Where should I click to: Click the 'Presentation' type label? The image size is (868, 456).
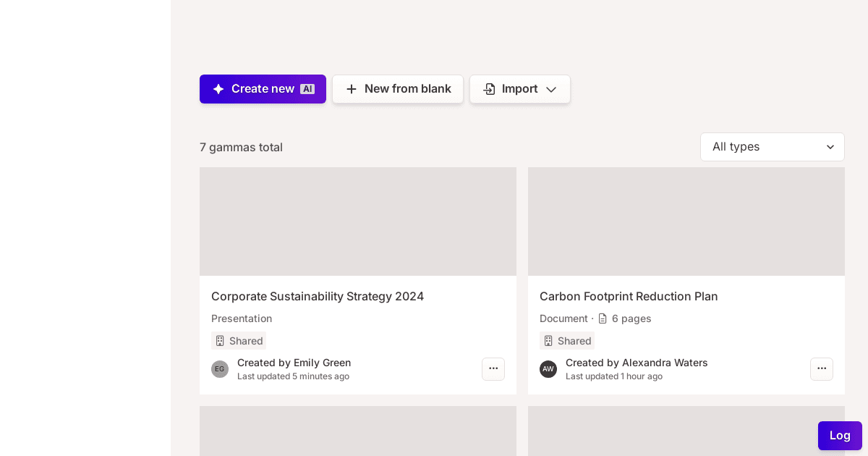click(242, 318)
